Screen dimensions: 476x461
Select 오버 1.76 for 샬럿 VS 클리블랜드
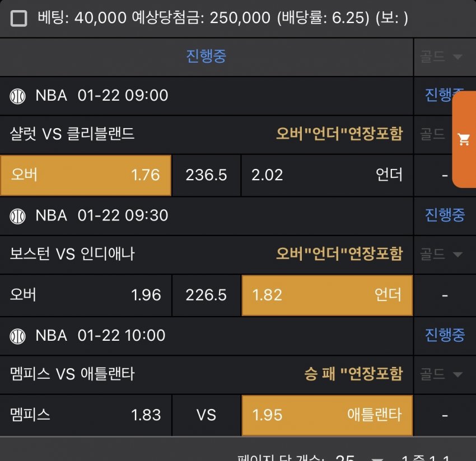point(86,175)
